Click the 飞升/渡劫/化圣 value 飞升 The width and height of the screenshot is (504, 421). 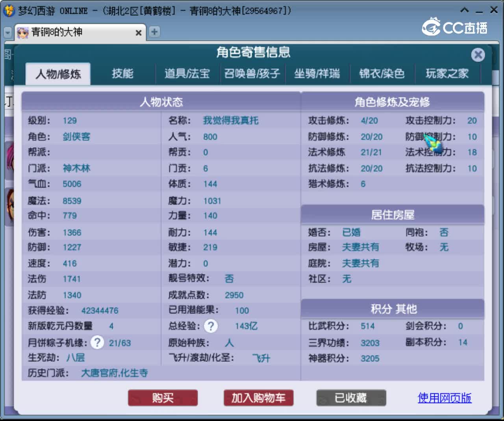(x=261, y=358)
